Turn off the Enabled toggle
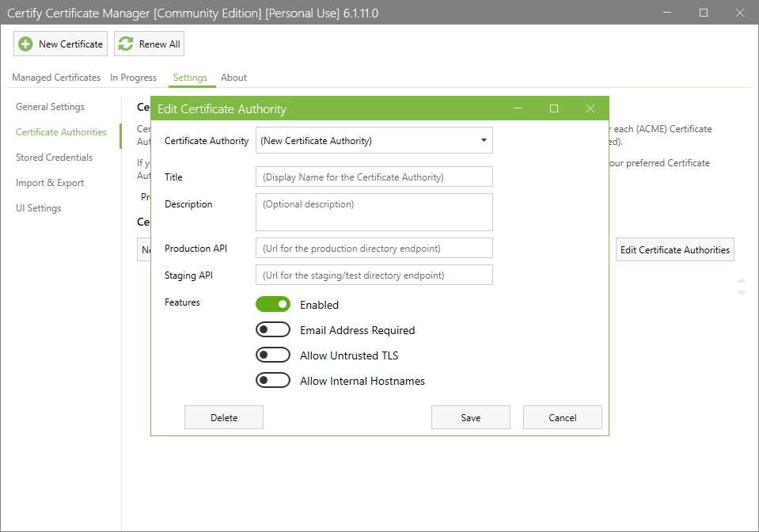The image size is (759, 532). [273, 305]
